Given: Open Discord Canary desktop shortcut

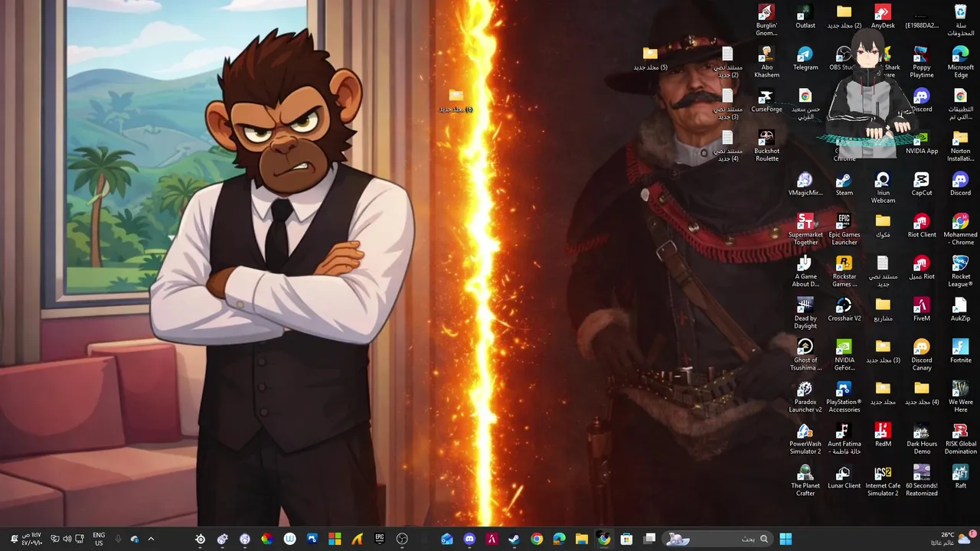Looking at the screenshot, I should 922,356.
